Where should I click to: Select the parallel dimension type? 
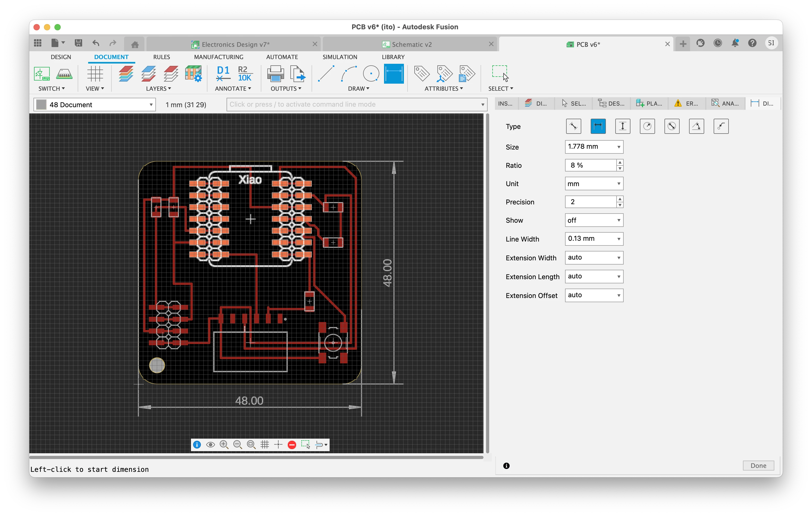coord(573,127)
